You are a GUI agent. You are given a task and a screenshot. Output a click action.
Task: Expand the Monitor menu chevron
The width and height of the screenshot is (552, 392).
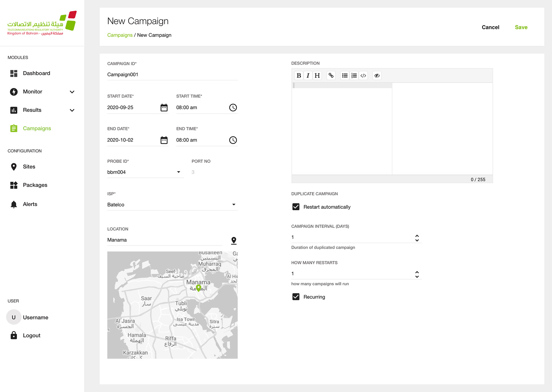click(72, 92)
